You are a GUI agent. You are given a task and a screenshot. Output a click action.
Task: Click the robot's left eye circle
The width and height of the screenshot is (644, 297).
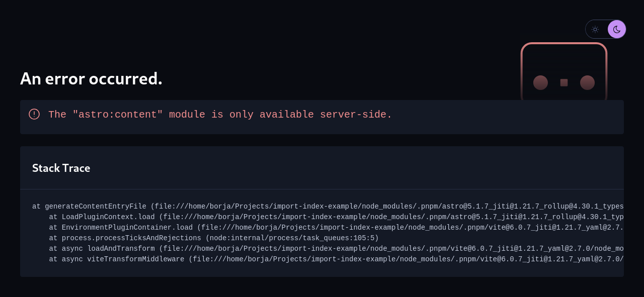pos(540,81)
